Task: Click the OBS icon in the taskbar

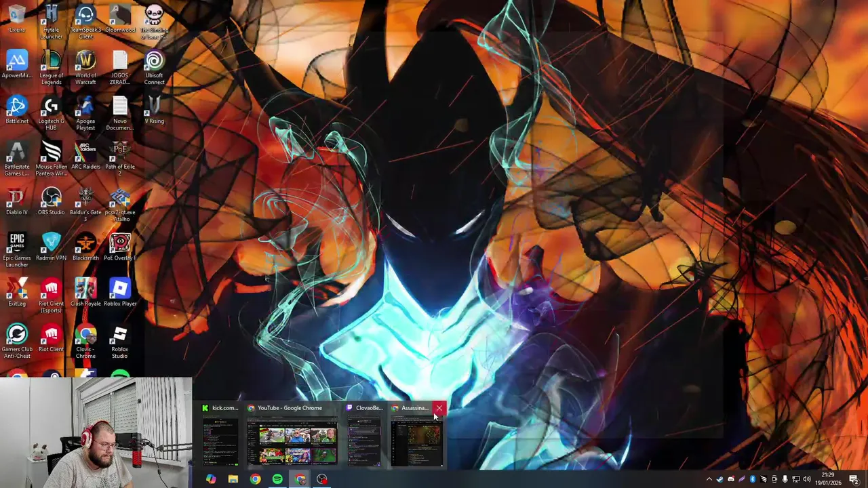Action: [x=322, y=479]
